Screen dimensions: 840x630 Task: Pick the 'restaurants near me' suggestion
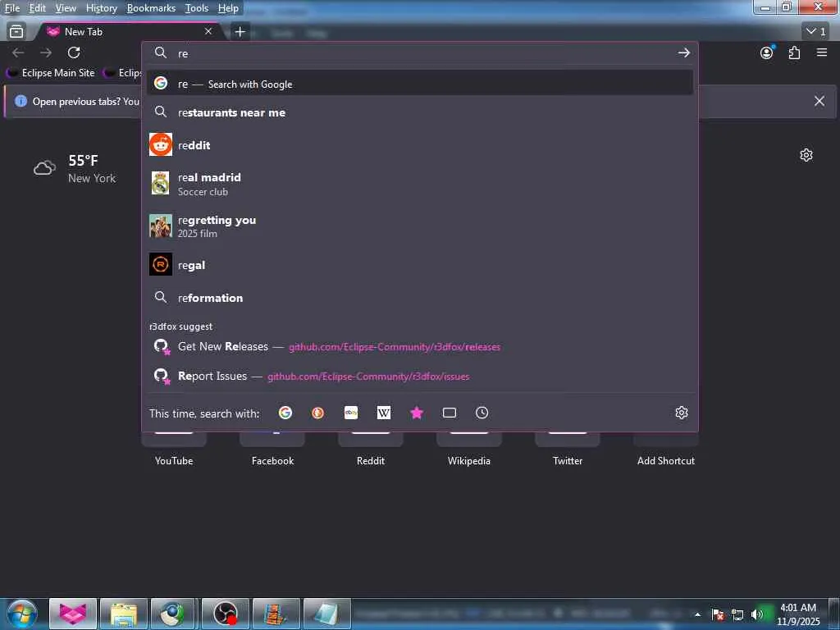(419, 112)
